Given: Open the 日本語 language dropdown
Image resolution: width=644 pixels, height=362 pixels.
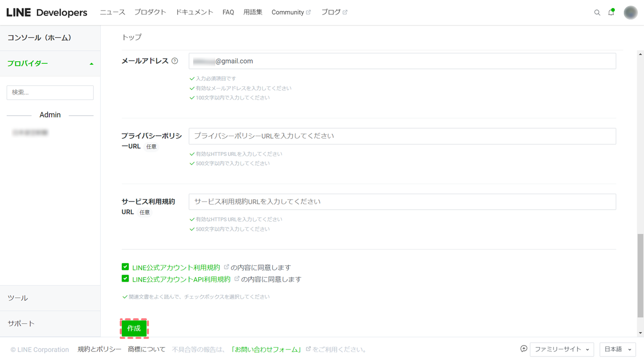Looking at the screenshot, I should coord(618,349).
